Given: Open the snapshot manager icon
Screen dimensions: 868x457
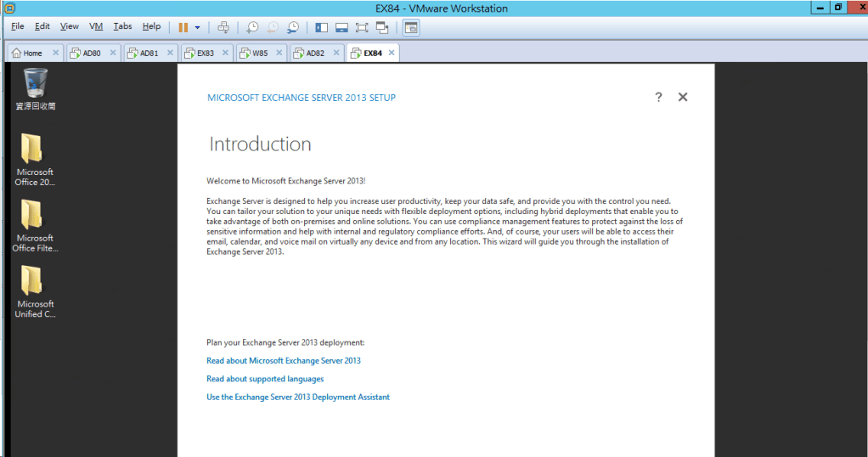Looking at the screenshot, I should click(293, 27).
